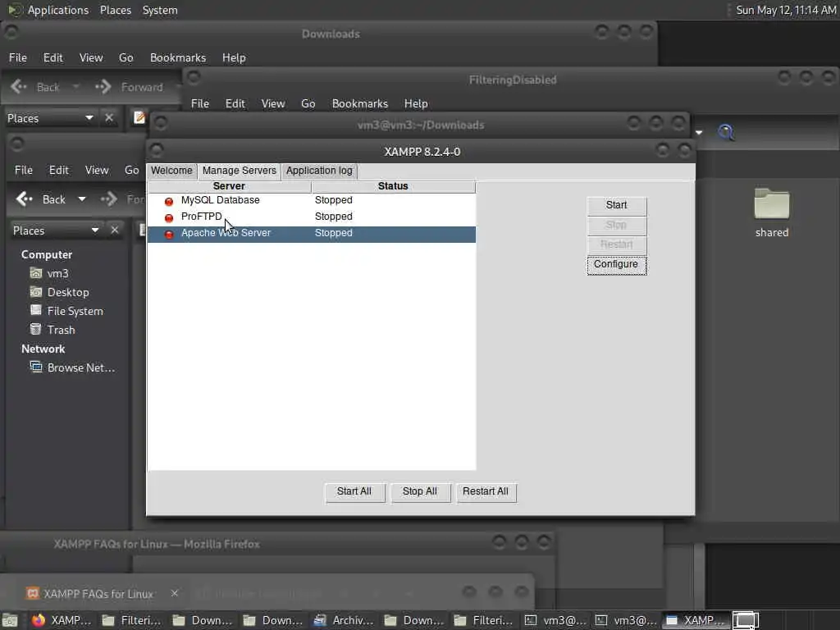Click the Server column header

click(x=230, y=186)
